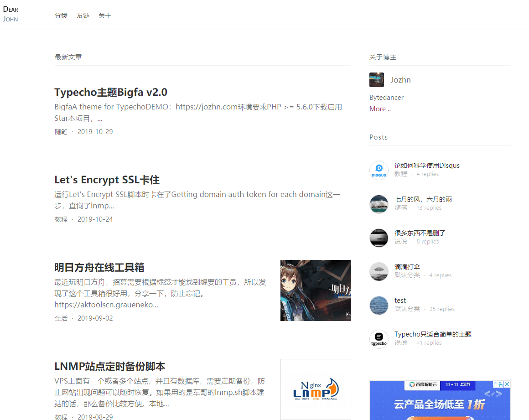Screen dimensions: 529x420
Task: Click the sea wave thumbnail beside test post
Action: [379, 305]
